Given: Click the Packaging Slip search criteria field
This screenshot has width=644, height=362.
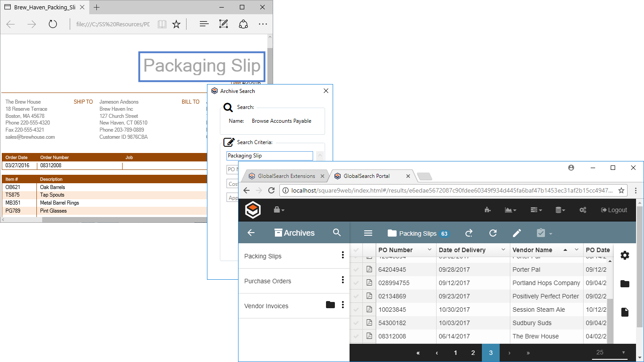Looking at the screenshot, I should pos(270,156).
